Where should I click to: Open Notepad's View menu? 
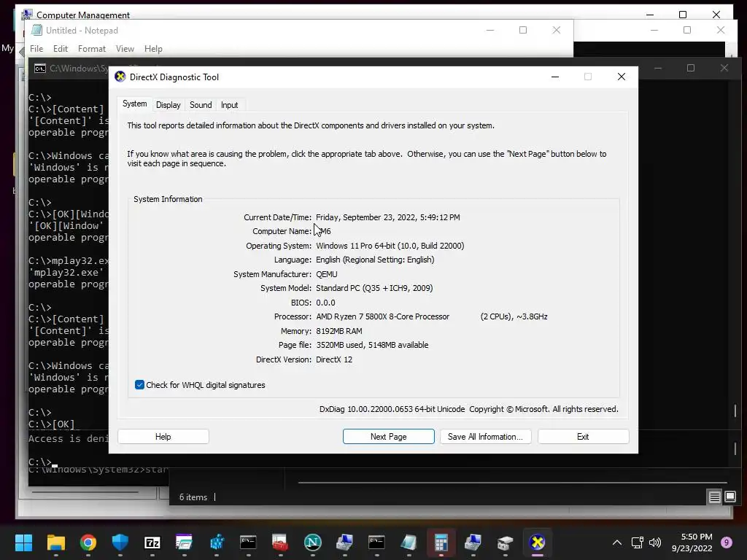tap(125, 49)
